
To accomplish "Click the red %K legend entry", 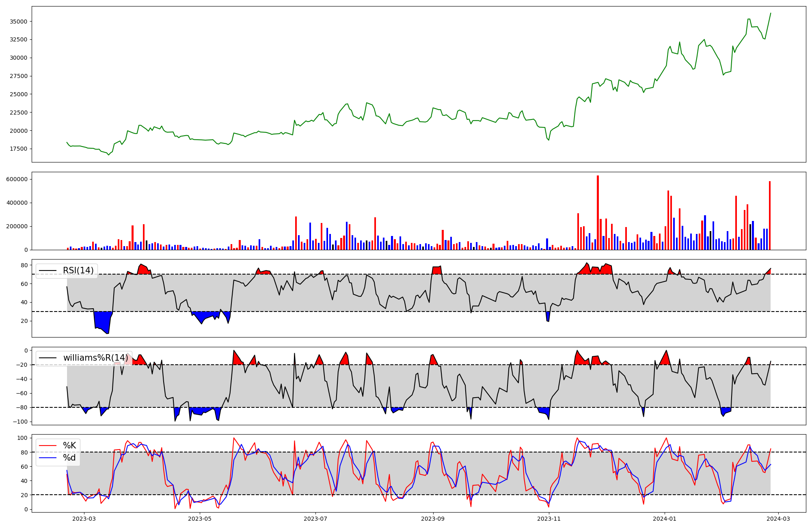I will 69,446.
